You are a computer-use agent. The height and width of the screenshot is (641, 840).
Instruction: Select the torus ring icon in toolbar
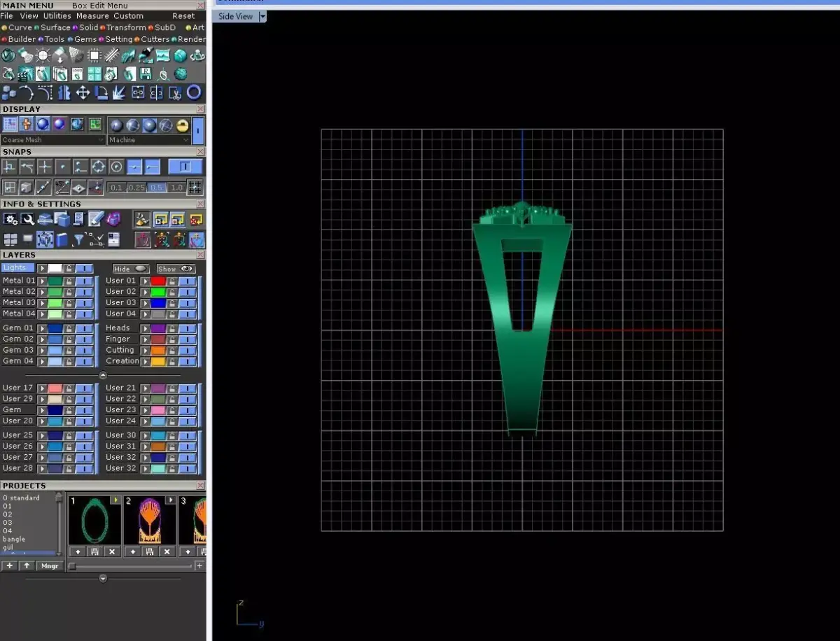pyautogui.click(x=194, y=92)
